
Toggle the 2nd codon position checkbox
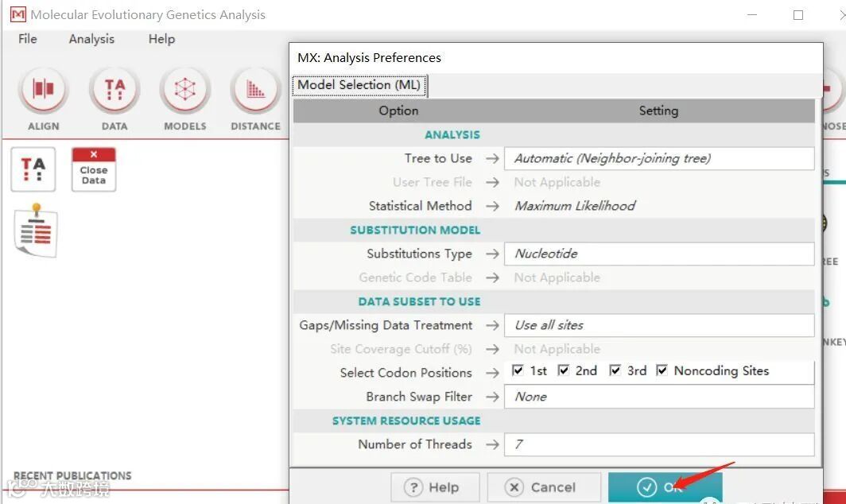click(x=563, y=370)
